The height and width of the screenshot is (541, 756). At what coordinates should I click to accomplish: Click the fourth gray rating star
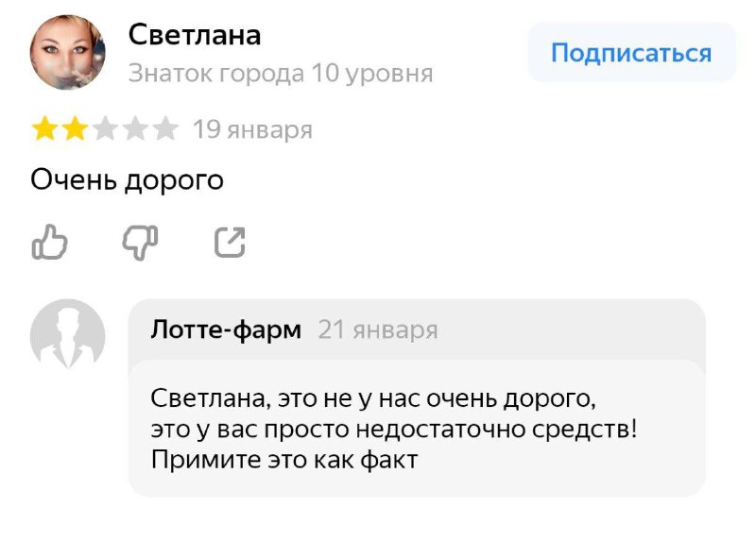(x=135, y=129)
